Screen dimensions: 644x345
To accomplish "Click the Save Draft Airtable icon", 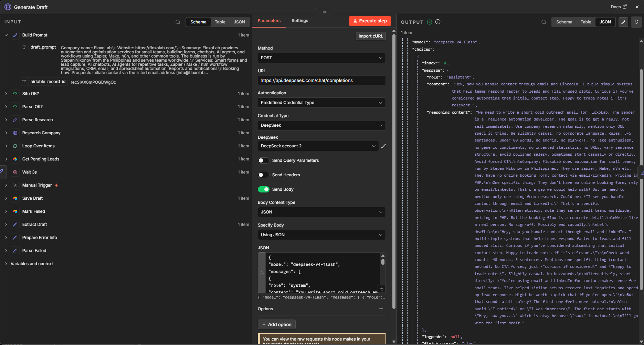I will [x=15, y=198].
